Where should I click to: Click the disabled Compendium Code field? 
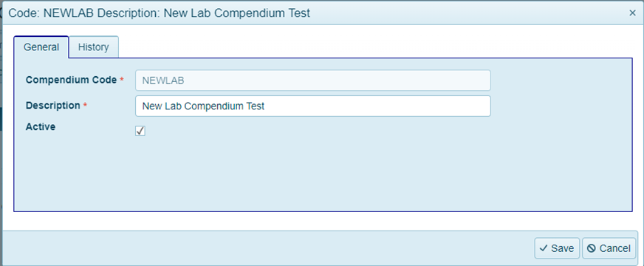(x=313, y=81)
